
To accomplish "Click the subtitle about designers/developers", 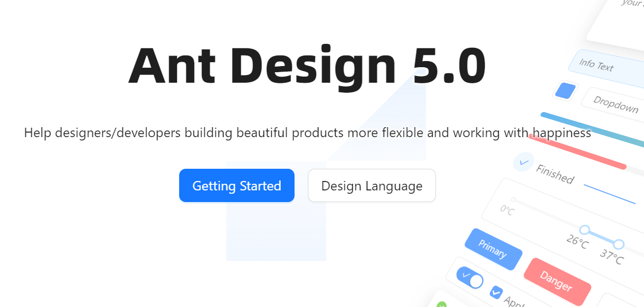I will coord(308,133).
